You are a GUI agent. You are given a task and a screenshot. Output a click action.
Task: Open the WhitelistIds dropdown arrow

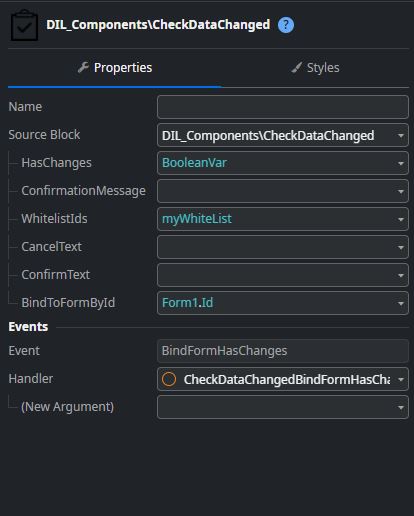401,219
